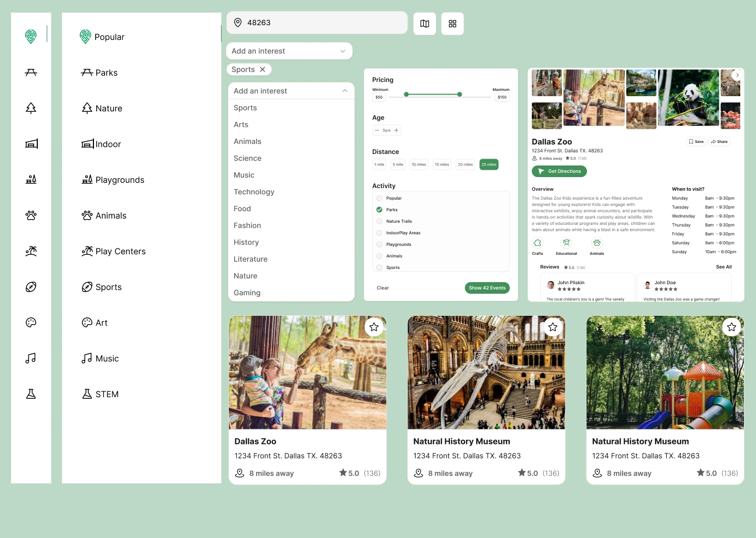Pick Food from the interest list
Viewport: 756px width, 538px height.
point(291,209)
